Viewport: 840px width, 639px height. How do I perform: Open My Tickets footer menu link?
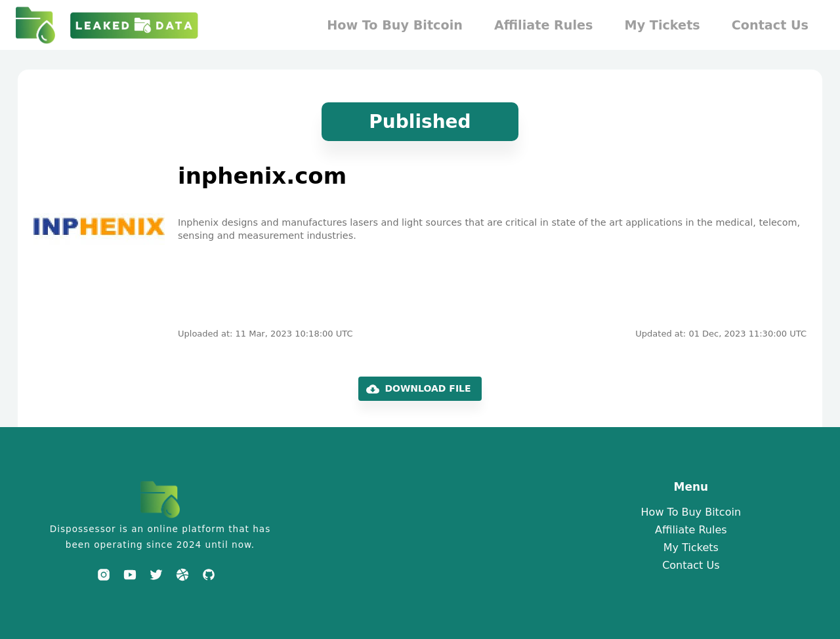[x=691, y=548]
